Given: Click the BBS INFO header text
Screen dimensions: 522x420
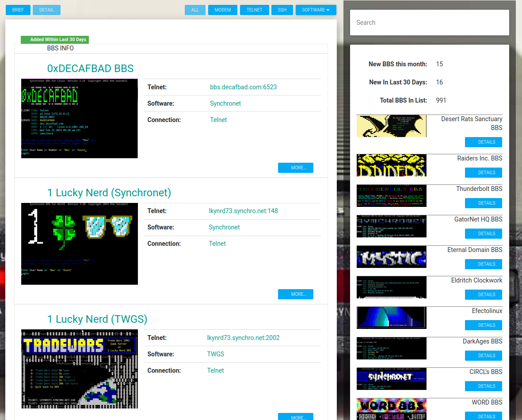Looking at the screenshot, I should pos(60,48).
